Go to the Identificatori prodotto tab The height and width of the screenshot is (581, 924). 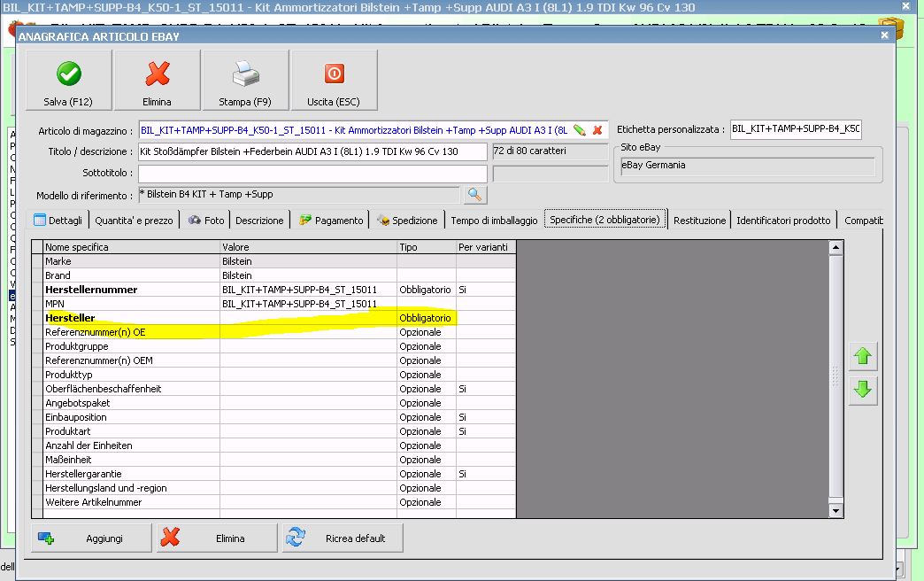[783, 221]
